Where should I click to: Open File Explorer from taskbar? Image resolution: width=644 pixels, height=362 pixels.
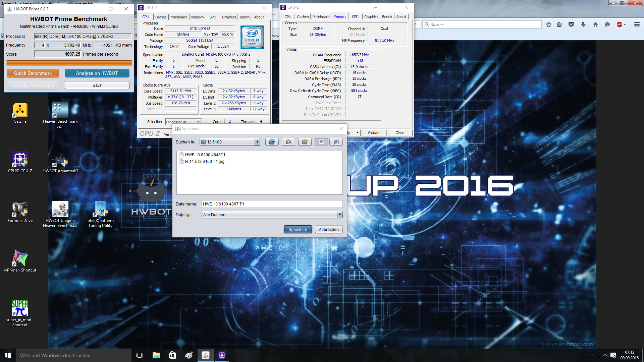click(x=156, y=355)
